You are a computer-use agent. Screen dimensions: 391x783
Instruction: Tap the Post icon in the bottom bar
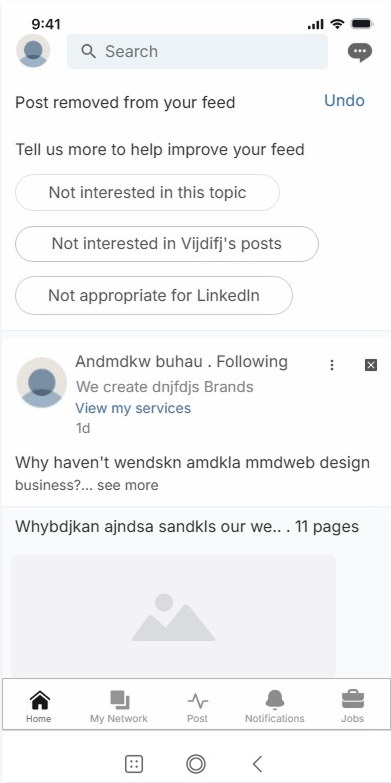198,706
